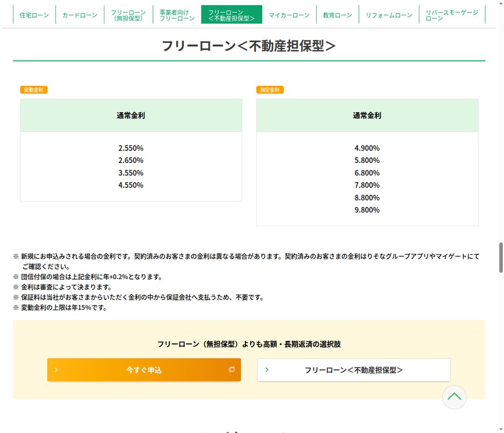Click the note 金利は審査によって決まります
The image size is (504, 433).
point(63,287)
